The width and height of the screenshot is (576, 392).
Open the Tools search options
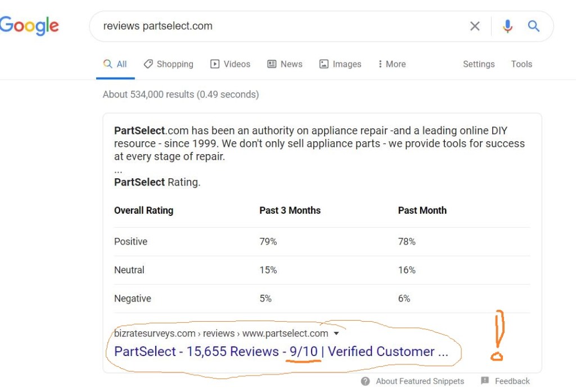pos(521,64)
